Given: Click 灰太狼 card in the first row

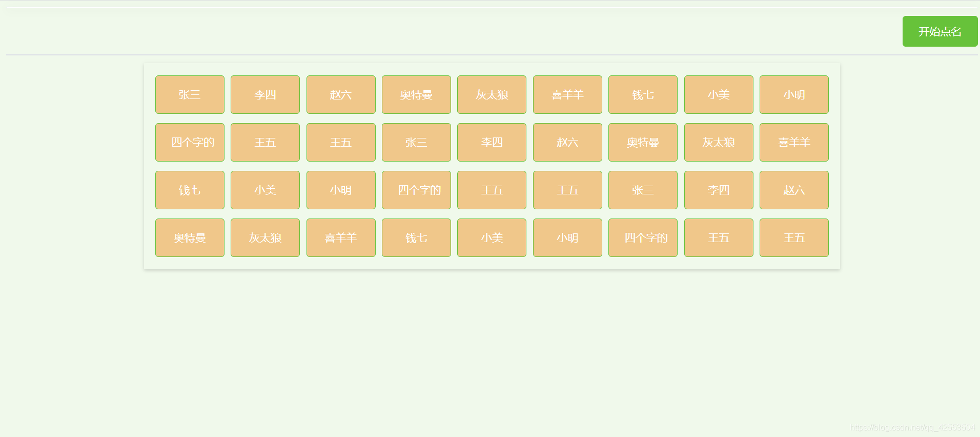Looking at the screenshot, I should pos(492,94).
